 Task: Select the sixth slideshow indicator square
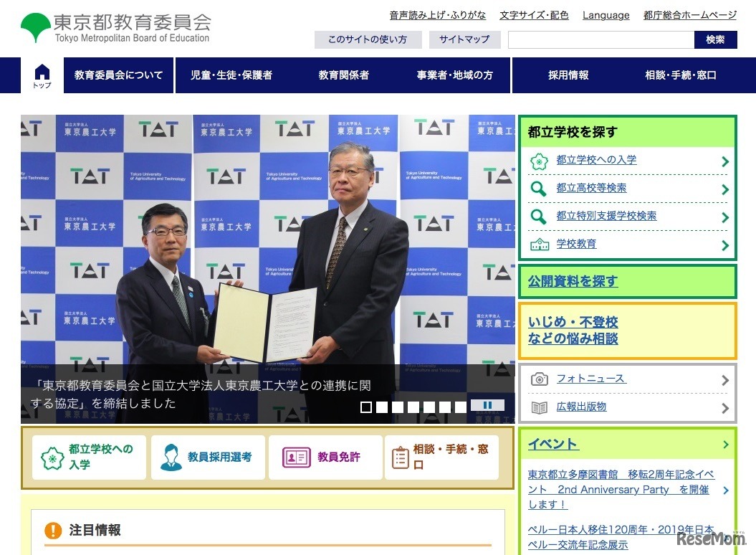pos(445,407)
